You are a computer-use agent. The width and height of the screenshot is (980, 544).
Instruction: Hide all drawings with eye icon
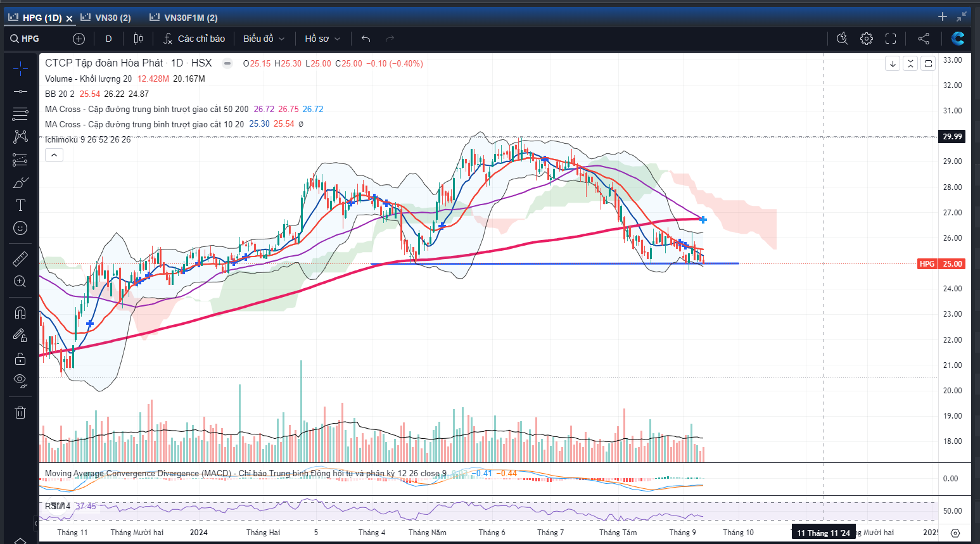(20, 381)
